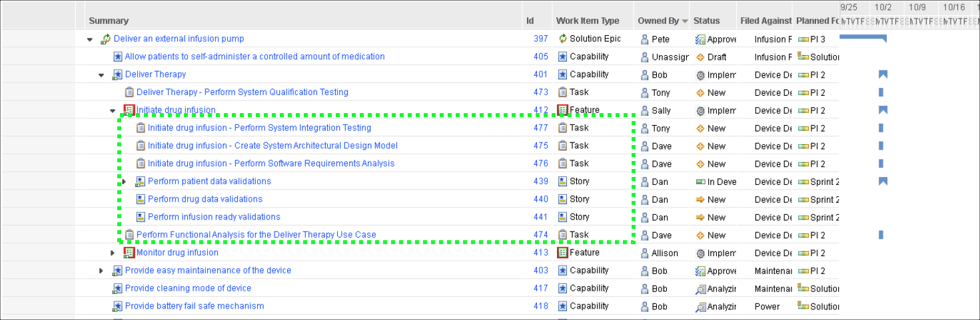Click the Solution Epic icon beside ID 397
Screen dimensions: 980x320
[x=562, y=39]
